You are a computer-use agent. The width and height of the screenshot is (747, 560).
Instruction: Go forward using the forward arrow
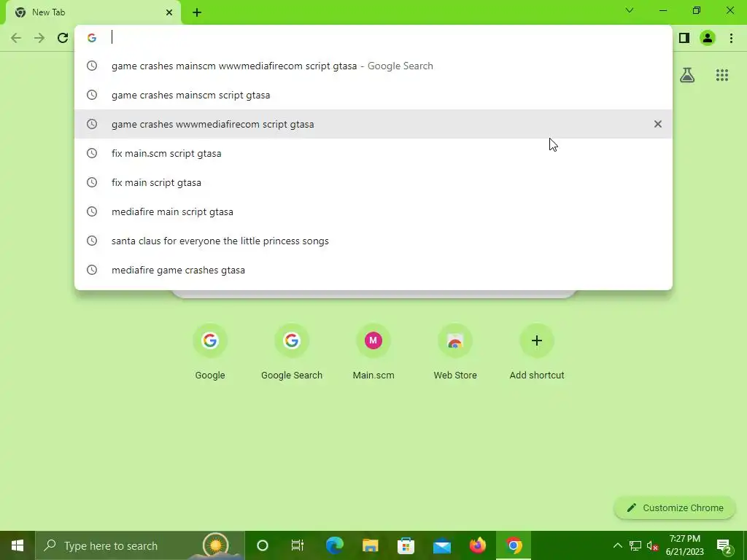click(39, 38)
